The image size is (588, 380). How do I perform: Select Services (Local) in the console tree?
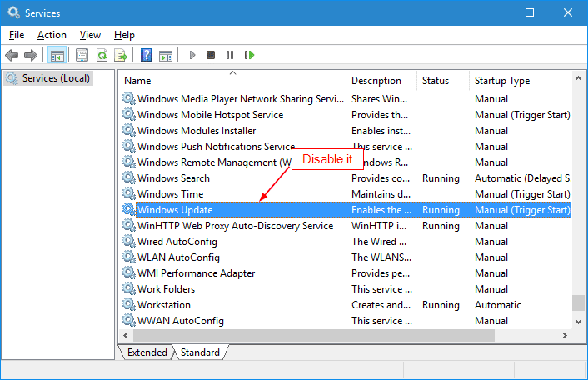pyautogui.click(x=48, y=78)
